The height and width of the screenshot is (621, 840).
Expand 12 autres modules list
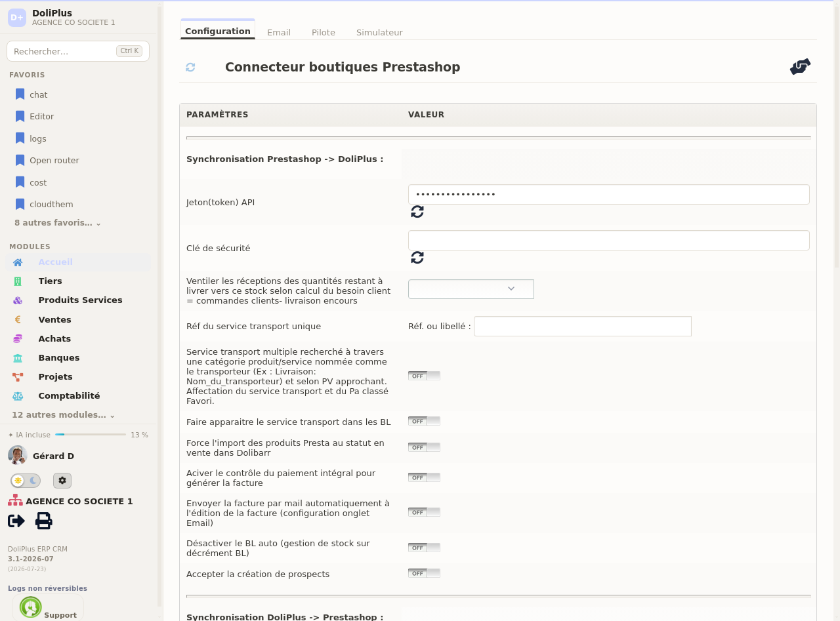(63, 415)
